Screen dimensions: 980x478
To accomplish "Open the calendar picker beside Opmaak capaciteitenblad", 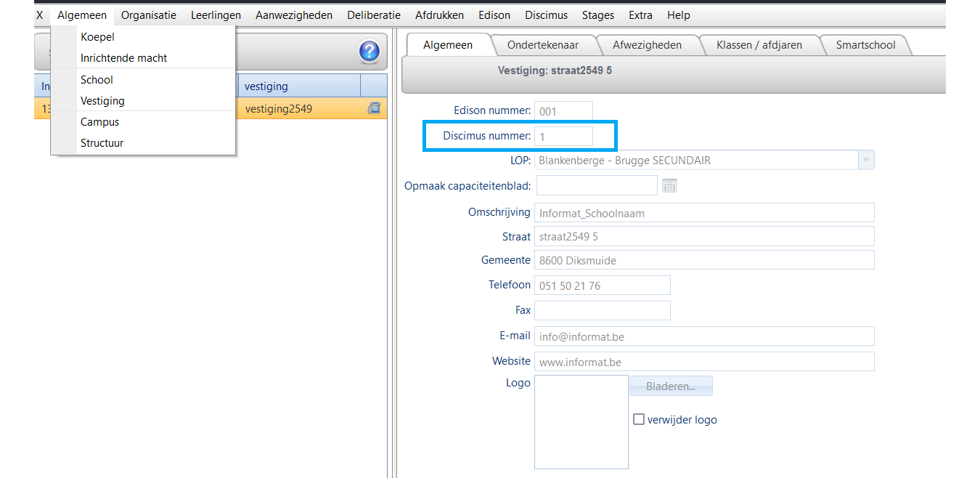I will tap(669, 186).
